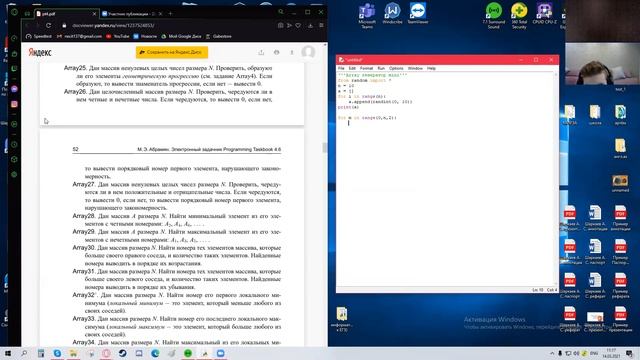Viewport: 640px width, 360px height.
Task: Click the browser search magnifier icon
Action: tap(281, 12)
